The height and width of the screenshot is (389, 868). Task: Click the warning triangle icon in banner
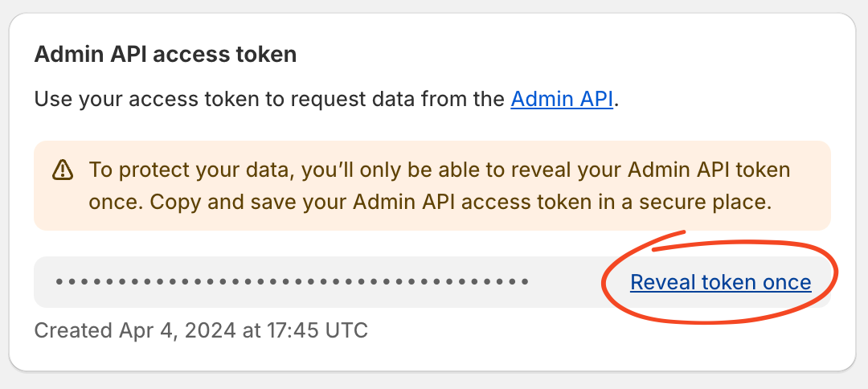[x=63, y=170]
